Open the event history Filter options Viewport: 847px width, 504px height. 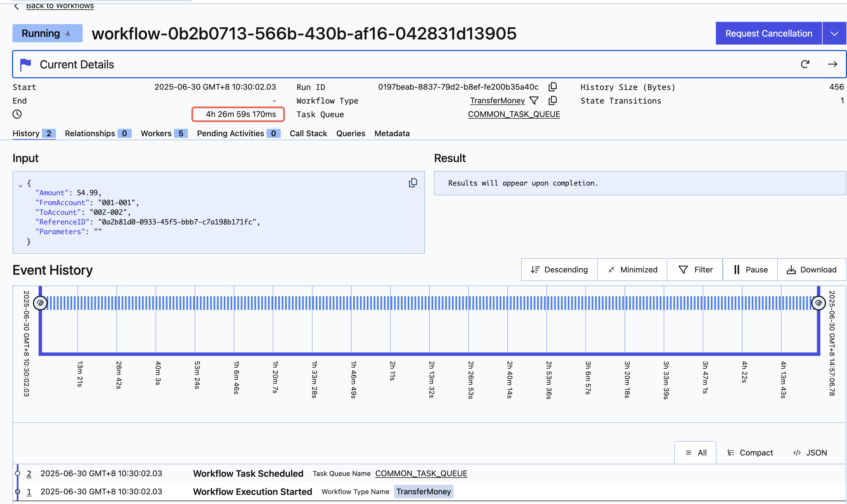(695, 270)
